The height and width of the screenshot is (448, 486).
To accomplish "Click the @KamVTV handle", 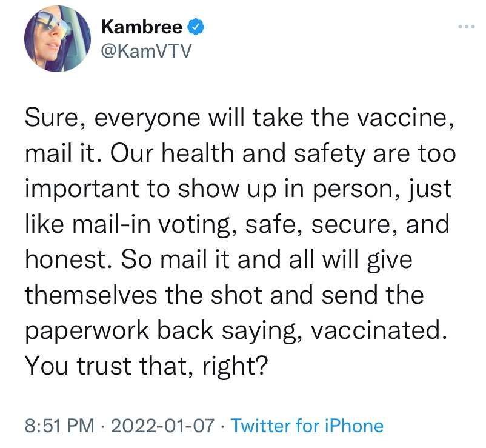I will 146,51.
